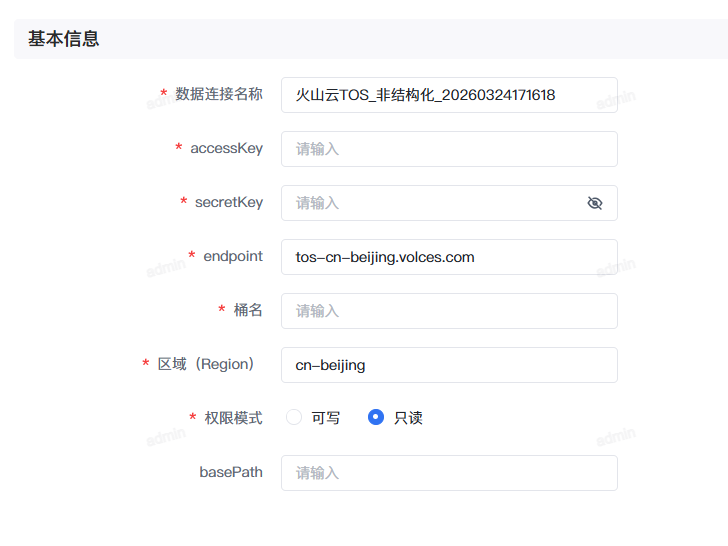
Task: Click the 只读 option label text
Action: (x=408, y=418)
